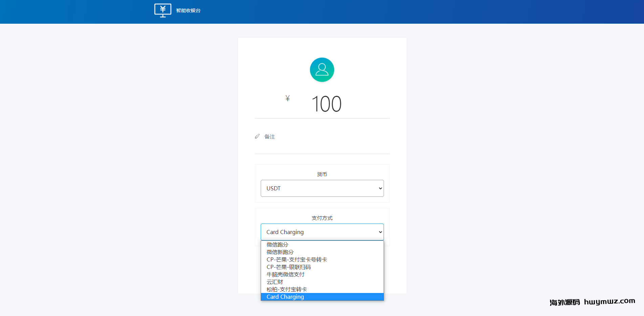The height and width of the screenshot is (316, 644).
Task: Open the USDT currency dropdown
Action: click(x=322, y=188)
